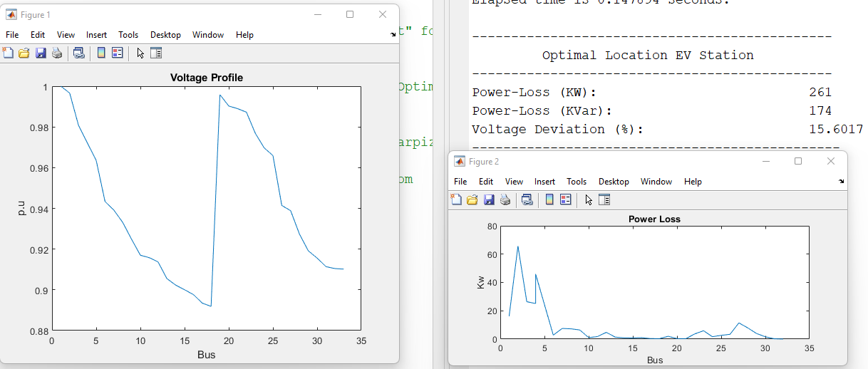
Task: Click Print Figure icon in Figure 1
Action: [x=57, y=53]
